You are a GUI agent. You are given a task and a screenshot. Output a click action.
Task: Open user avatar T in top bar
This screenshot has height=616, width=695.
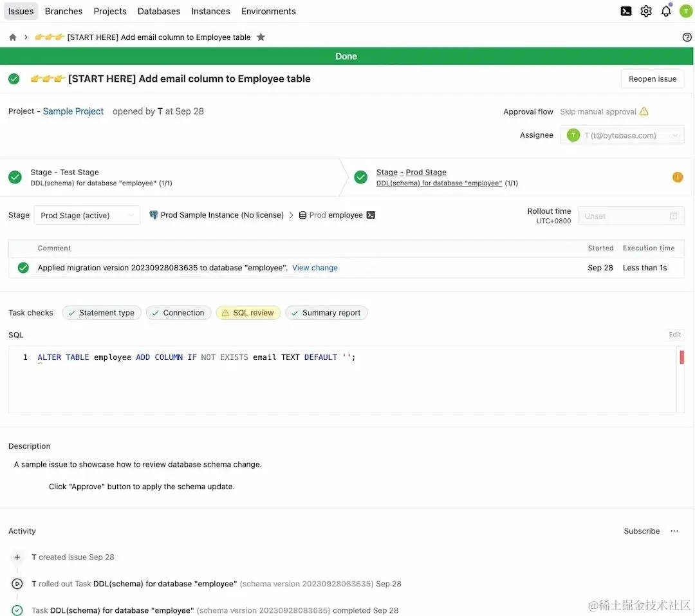pos(685,11)
